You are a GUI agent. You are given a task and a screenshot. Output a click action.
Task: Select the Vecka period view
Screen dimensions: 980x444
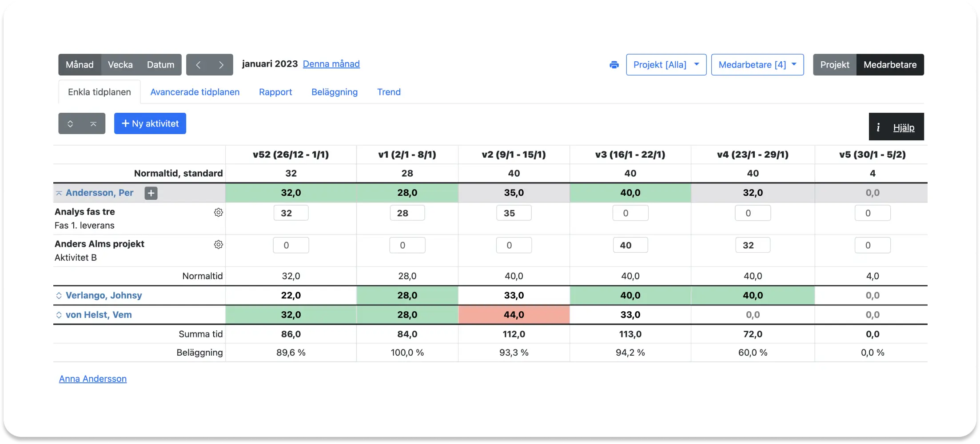pyautogui.click(x=120, y=65)
